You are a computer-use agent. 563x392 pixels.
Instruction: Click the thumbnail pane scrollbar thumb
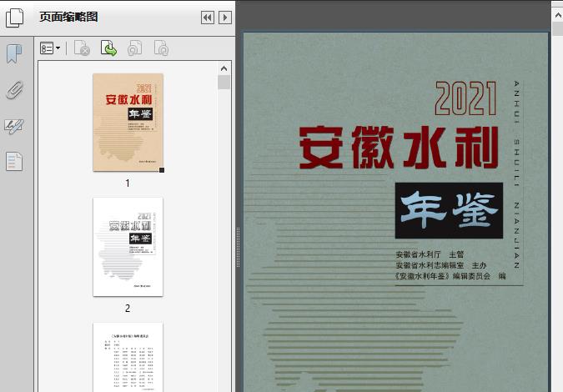pos(224,83)
